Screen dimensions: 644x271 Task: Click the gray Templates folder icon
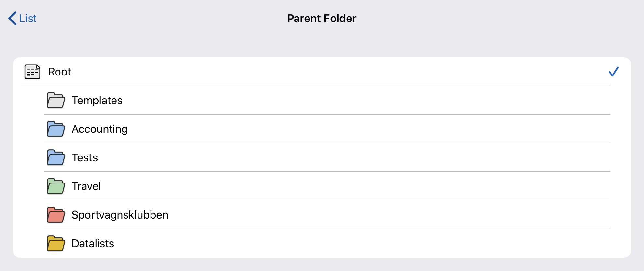coord(56,100)
